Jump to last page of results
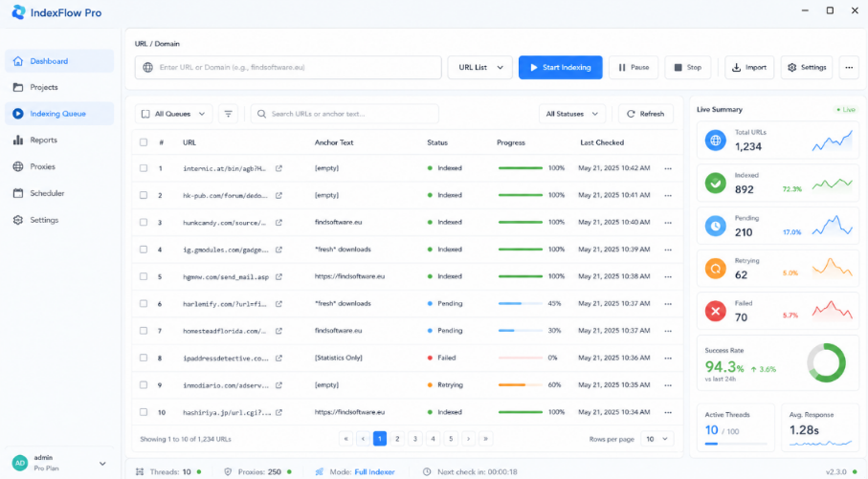The width and height of the screenshot is (868, 479). click(485, 439)
